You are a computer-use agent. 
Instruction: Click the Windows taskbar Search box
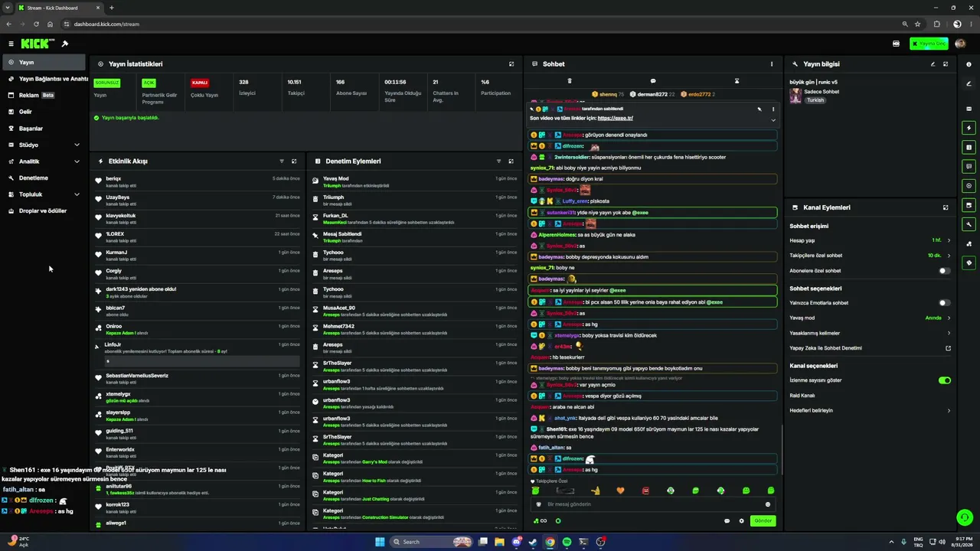coord(433,542)
